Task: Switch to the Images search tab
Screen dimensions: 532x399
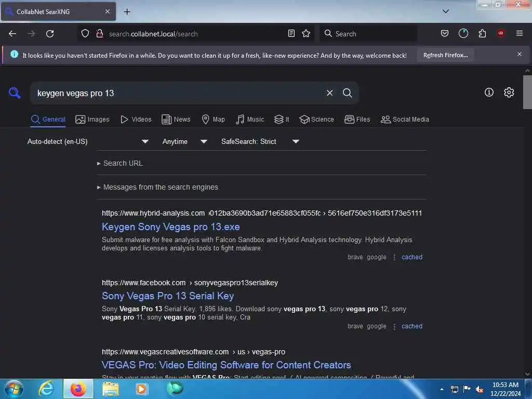Action: (x=92, y=119)
